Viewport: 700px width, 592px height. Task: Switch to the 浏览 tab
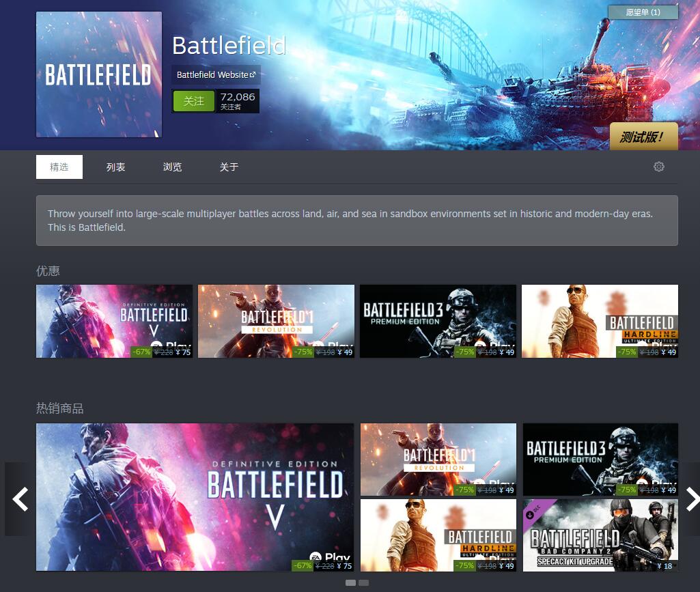(x=172, y=167)
